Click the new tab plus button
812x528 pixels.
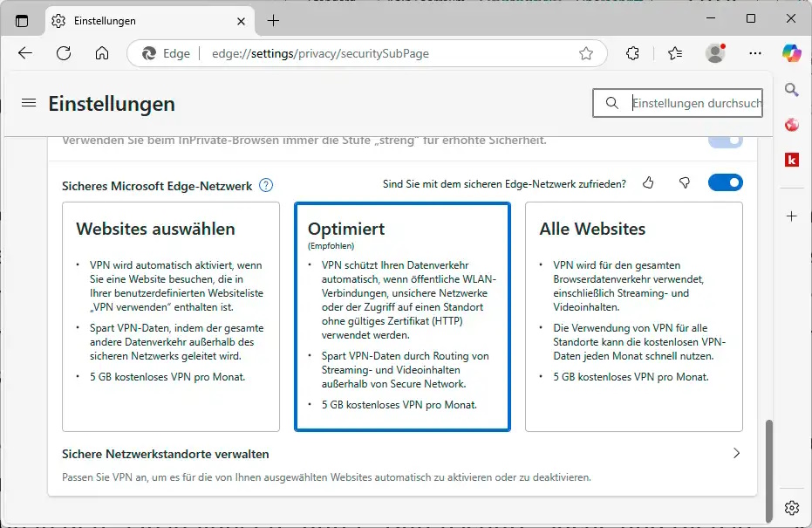coord(273,20)
